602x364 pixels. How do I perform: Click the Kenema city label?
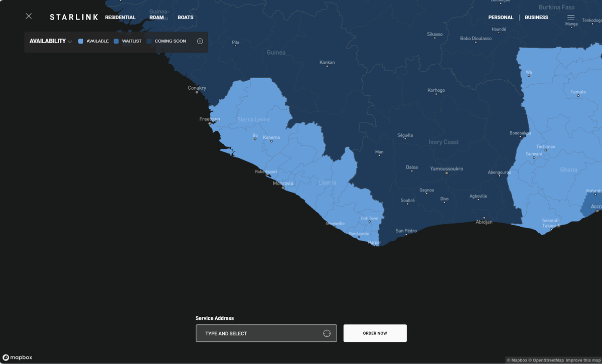pos(271,137)
